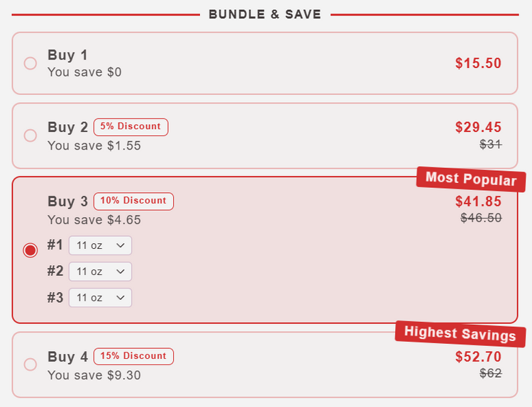532x407 pixels.
Task: Click the $41.85 bundle price
Action: (478, 201)
